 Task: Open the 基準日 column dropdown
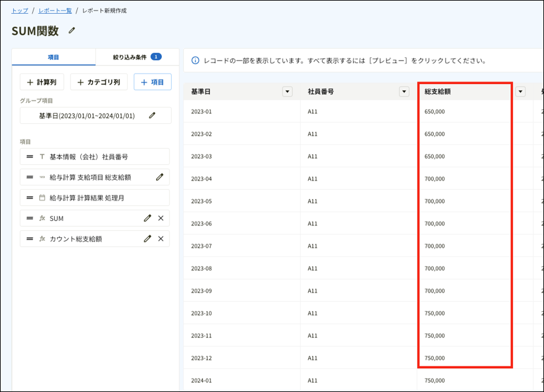287,91
